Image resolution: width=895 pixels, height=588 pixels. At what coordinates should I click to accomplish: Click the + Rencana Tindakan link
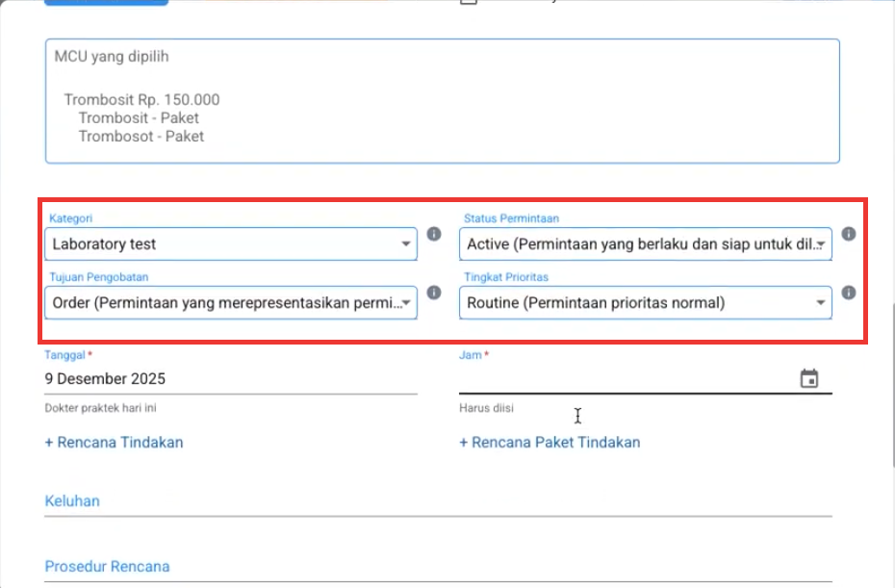click(x=114, y=443)
